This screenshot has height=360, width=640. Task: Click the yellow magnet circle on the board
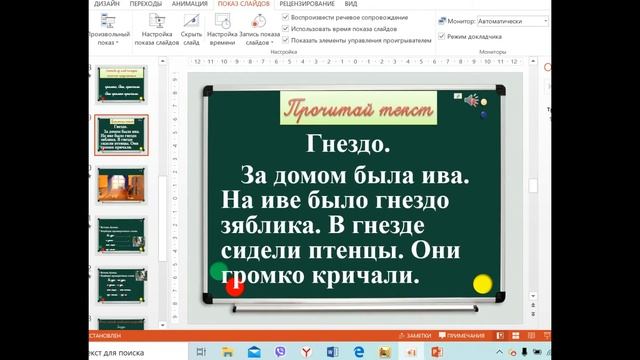482,284
